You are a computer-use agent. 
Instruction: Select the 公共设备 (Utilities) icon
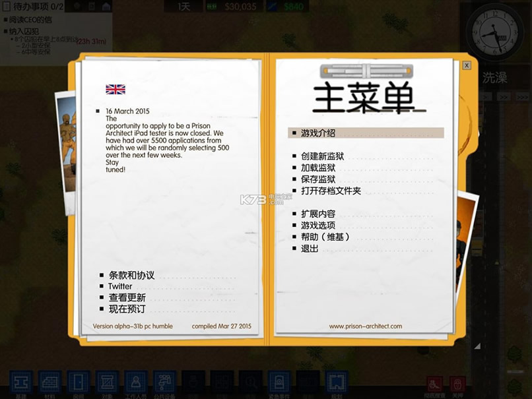click(x=164, y=383)
